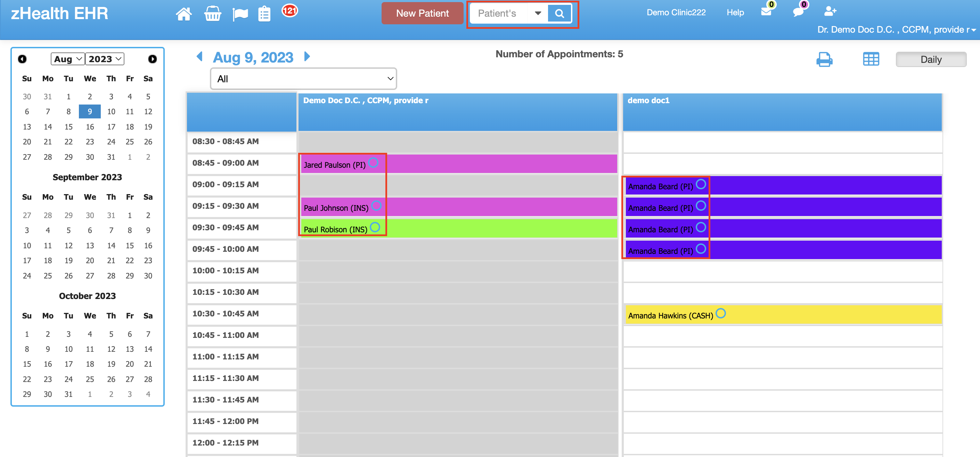Click the 08:30 AM slot under demo doc1

click(x=783, y=142)
